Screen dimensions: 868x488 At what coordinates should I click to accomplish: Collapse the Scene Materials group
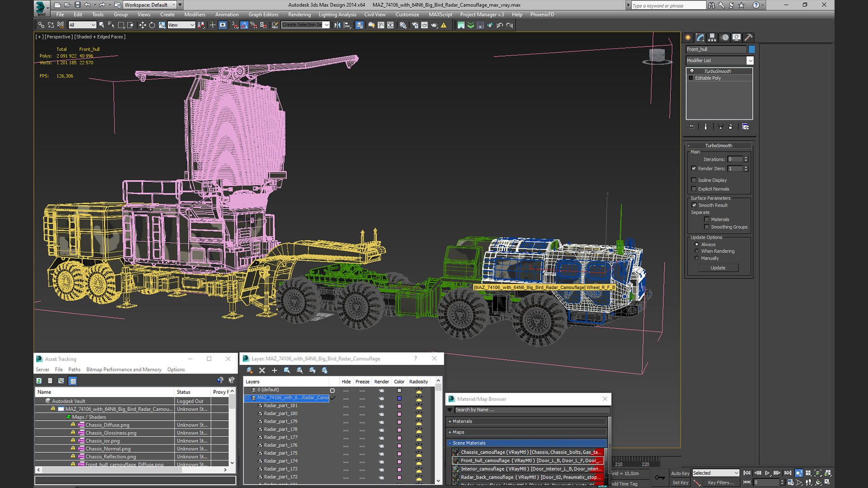click(450, 443)
